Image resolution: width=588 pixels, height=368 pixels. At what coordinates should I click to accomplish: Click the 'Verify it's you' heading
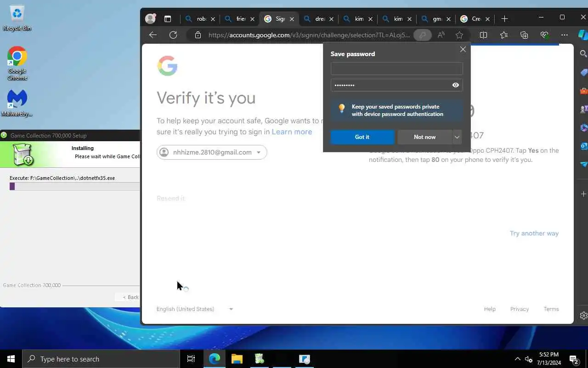(x=206, y=98)
